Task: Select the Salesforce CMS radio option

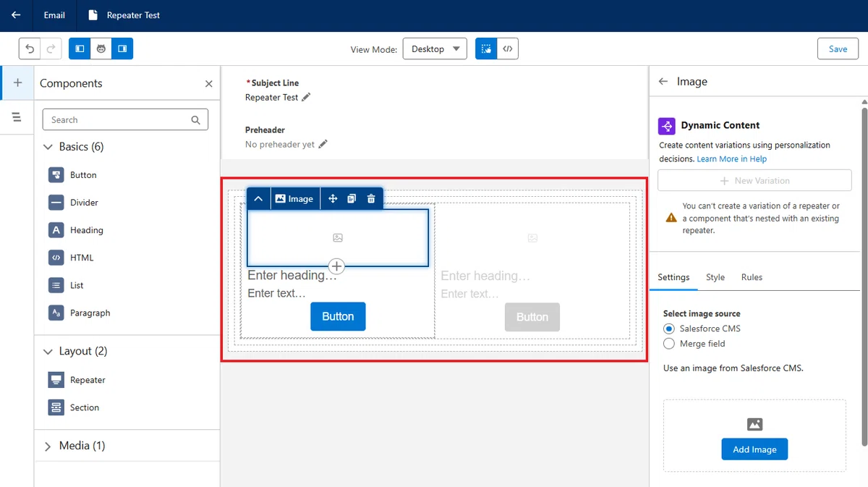Action: 668,329
